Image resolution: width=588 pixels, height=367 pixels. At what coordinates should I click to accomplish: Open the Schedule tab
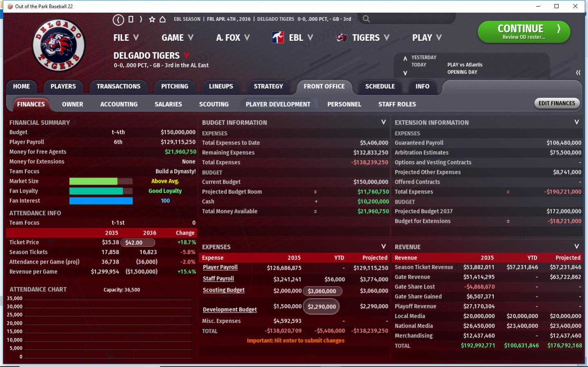point(380,87)
